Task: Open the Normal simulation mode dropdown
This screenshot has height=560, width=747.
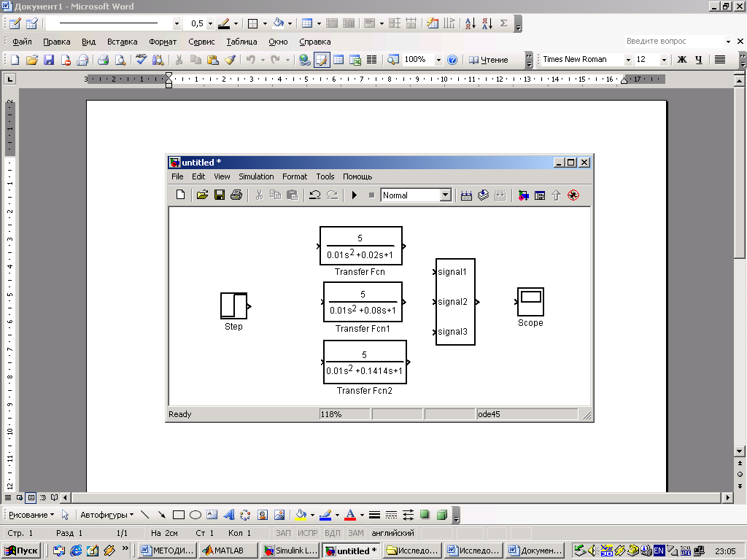Action: (x=445, y=195)
